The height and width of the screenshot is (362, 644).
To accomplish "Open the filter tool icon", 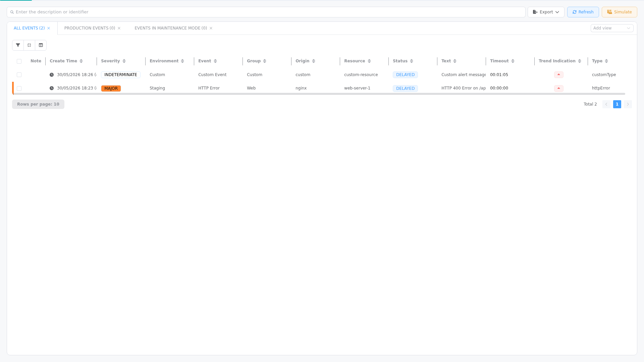I will pyautogui.click(x=18, y=45).
